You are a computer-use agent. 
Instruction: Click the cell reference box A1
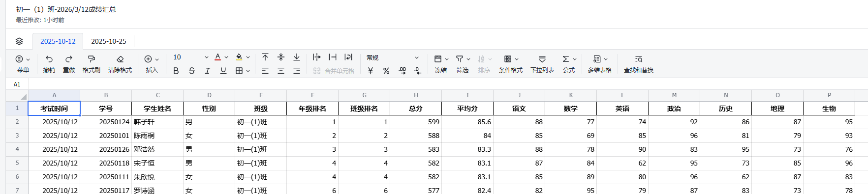coord(17,84)
